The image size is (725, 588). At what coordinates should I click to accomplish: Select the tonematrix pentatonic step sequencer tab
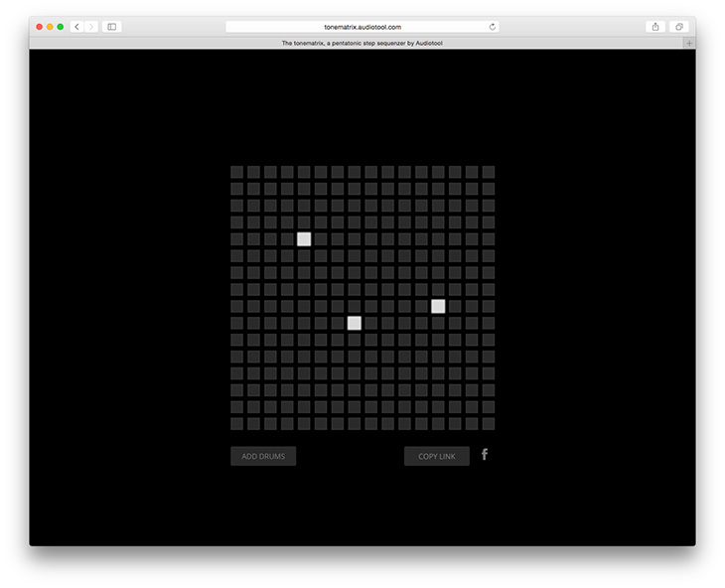[x=362, y=44]
